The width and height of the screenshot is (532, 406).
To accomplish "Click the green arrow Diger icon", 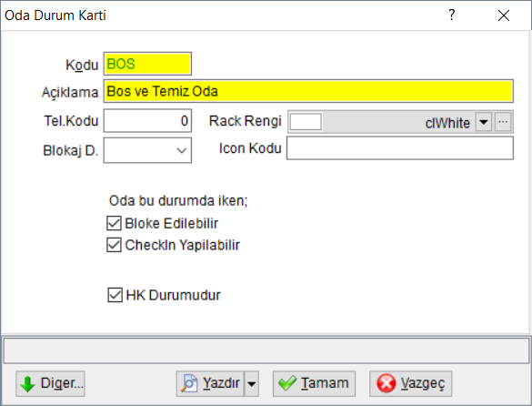I will [x=28, y=384].
